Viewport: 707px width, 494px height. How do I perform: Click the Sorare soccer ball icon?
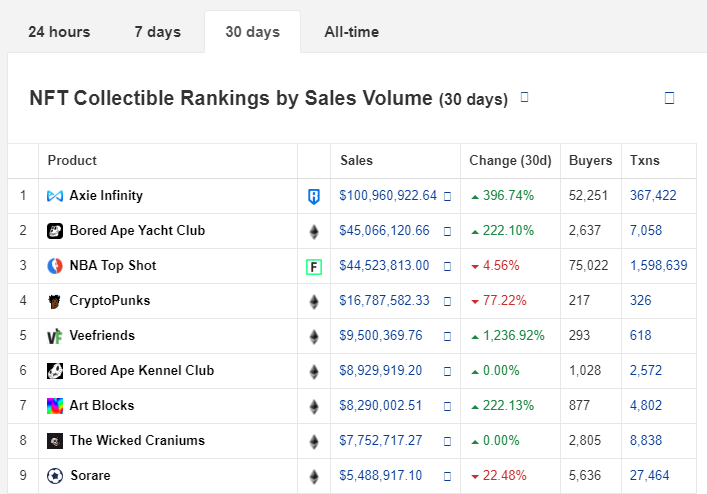[55, 476]
